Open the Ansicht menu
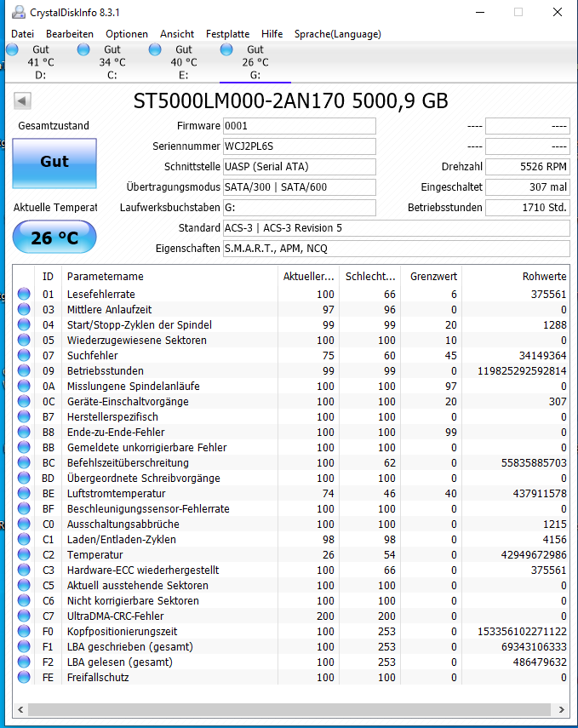578x728 pixels. pos(177,34)
